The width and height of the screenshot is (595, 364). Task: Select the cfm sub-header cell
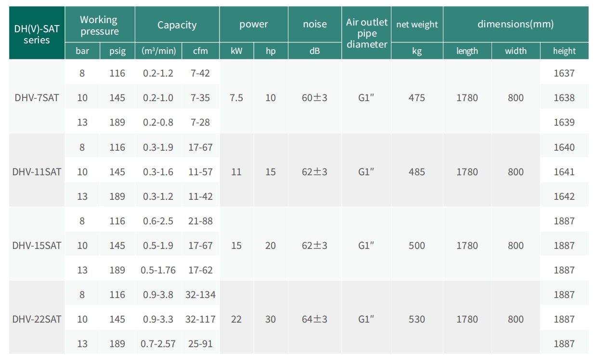[x=200, y=51]
